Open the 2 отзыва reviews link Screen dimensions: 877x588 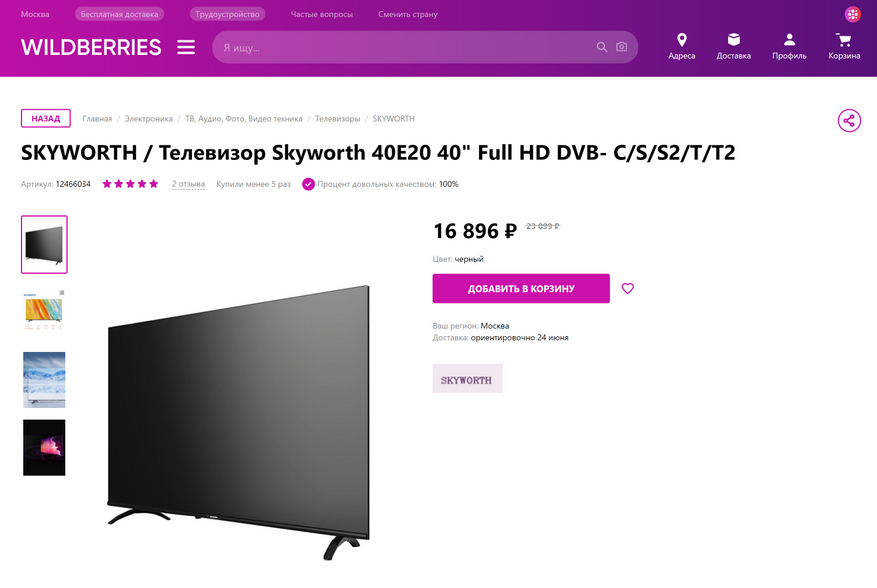click(188, 184)
